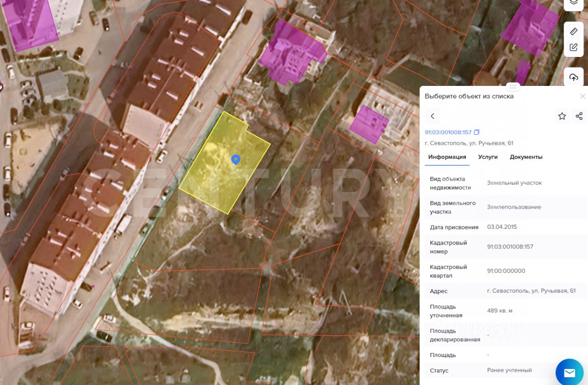588x385 pixels.
Task: Click the upload file icon
Action: [x=573, y=77]
